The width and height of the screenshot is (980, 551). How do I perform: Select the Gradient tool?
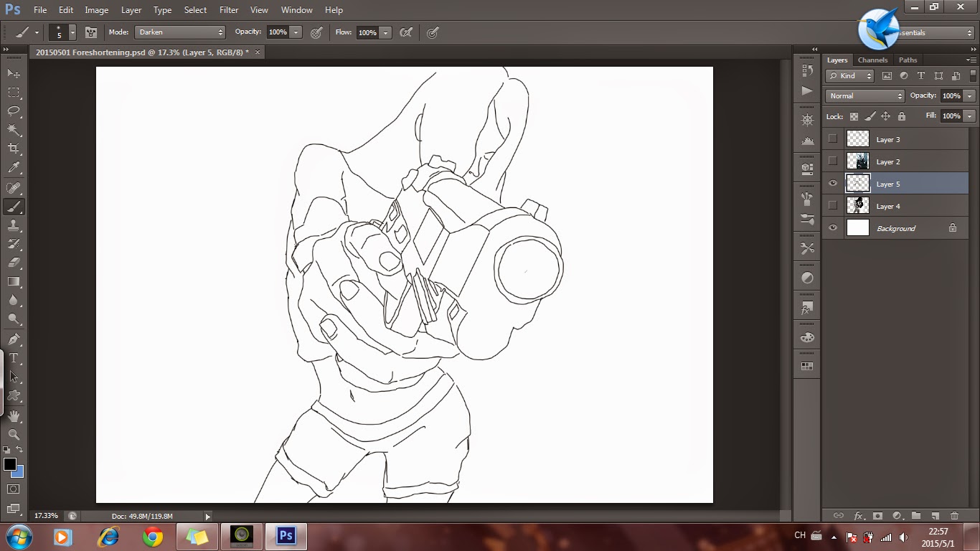click(13, 281)
